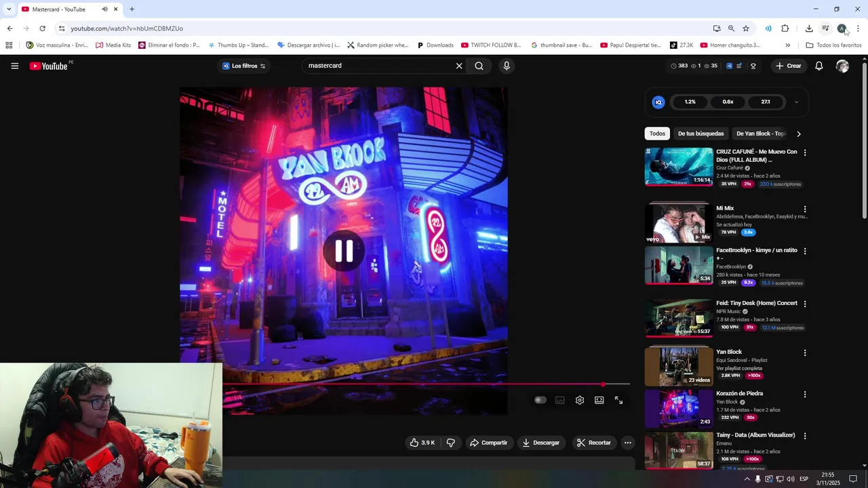Clear the mastercard search text

click(459, 66)
